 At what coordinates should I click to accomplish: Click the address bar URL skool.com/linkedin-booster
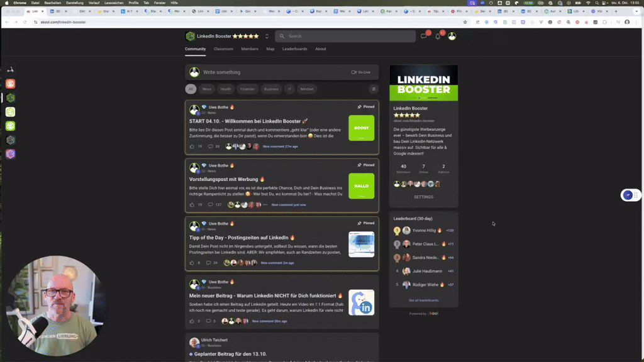coord(64,22)
